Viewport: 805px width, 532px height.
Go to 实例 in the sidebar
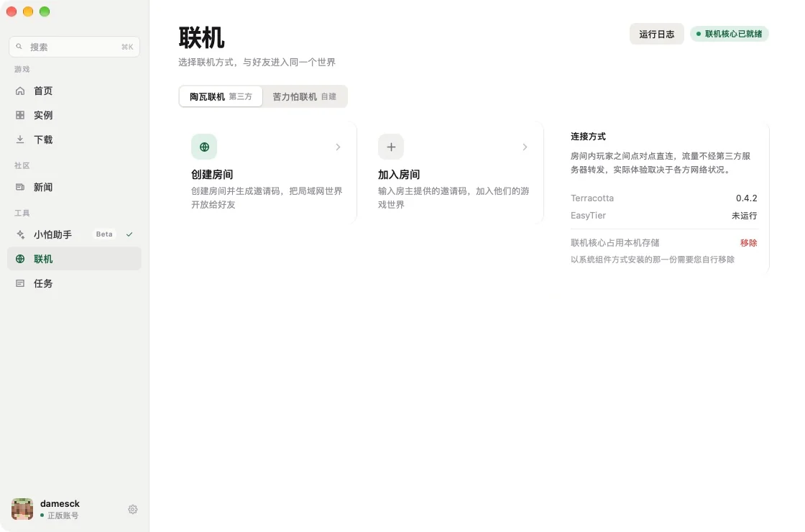click(75, 115)
